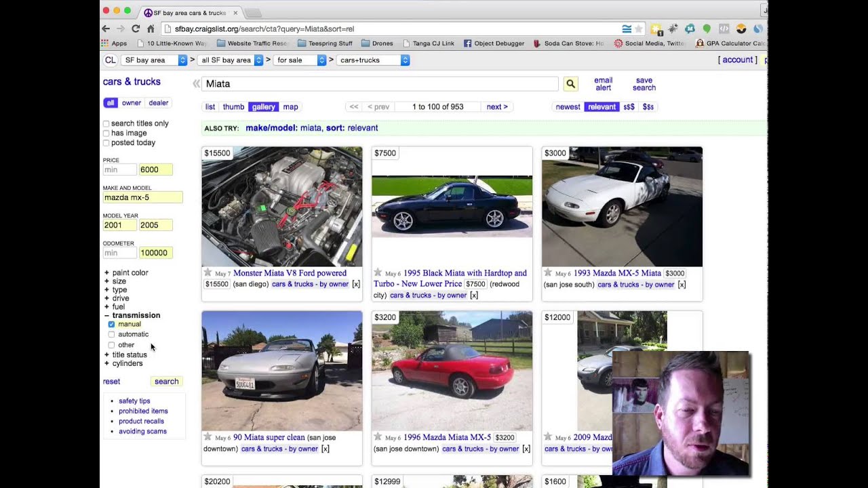Open the for sale section dropdown
Screen dimensions: 868x488
tap(300, 60)
